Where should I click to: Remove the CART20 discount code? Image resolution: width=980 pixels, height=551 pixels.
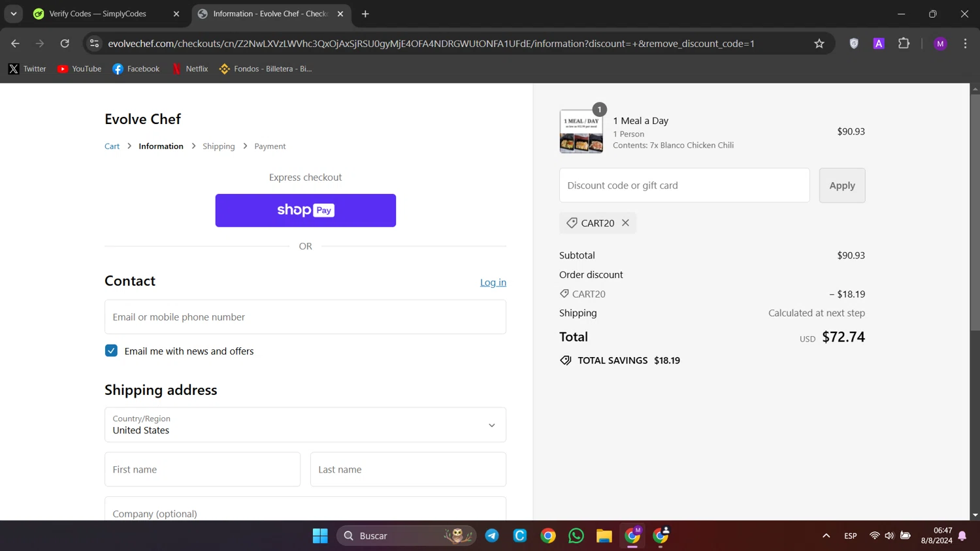[625, 223]
